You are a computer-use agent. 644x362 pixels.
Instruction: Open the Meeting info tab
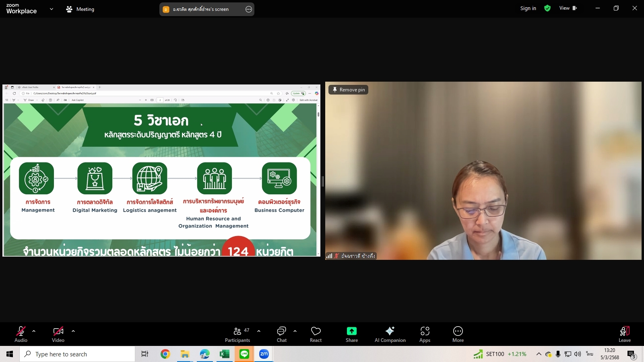[80, 9]
